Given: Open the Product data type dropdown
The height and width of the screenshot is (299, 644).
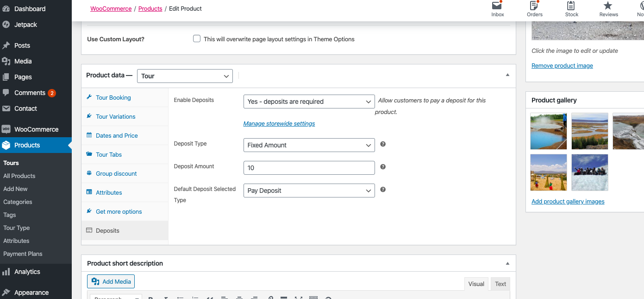Looking at the screenshot, I should [x=185, y=76].
